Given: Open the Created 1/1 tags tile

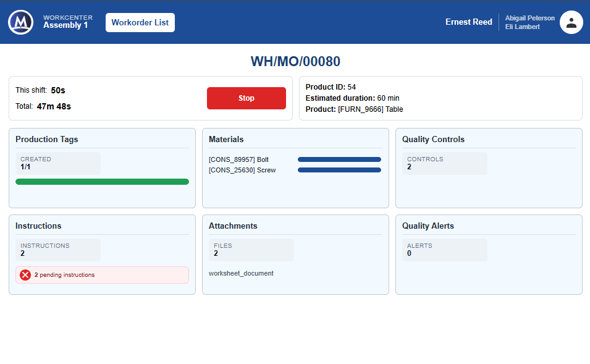Looking at the screenshot, I should [58, 163].
